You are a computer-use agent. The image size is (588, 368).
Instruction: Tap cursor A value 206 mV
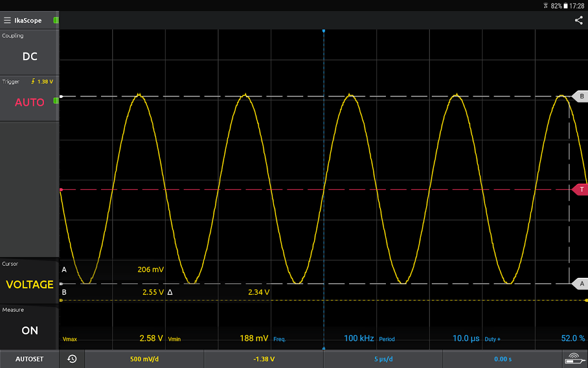(x=151, y=270)
